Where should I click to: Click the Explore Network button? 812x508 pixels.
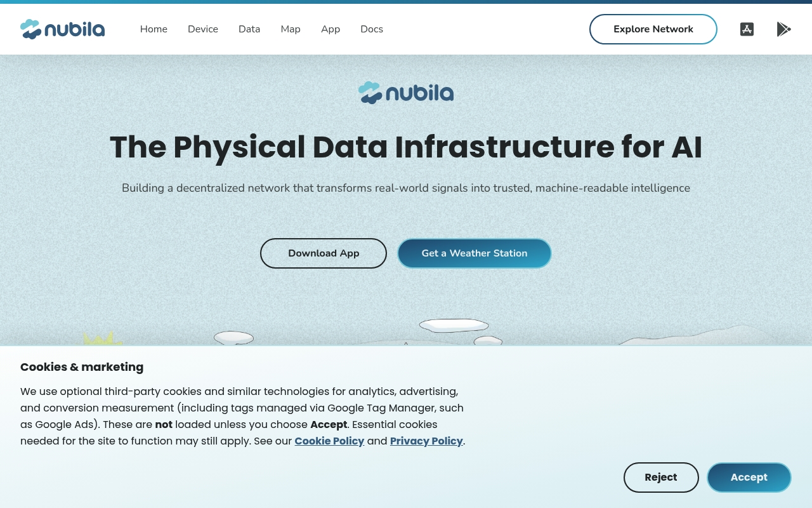[x=653, y=29]
